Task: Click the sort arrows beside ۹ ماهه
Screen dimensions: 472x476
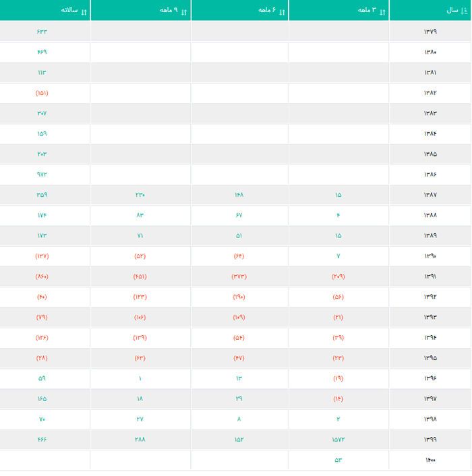Action: tap(184, 11)
